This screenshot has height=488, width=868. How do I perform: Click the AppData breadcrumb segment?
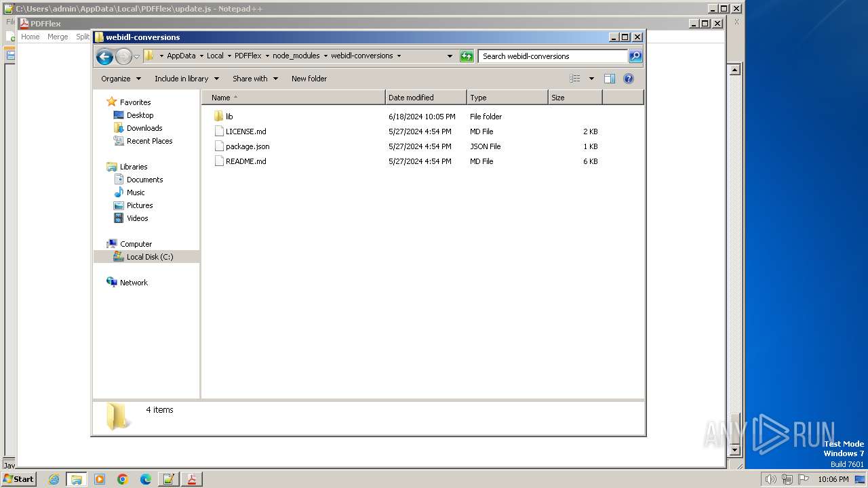click(x=181, y=56)
